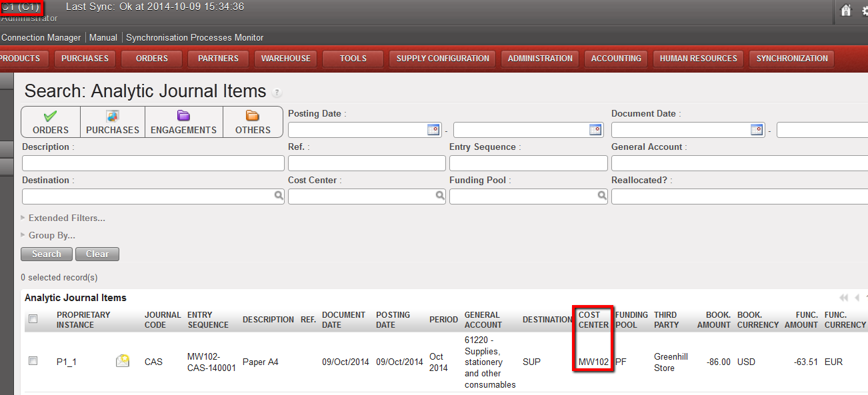Click into the Description input field
This screenshot has width=868, height=395.
153,163
